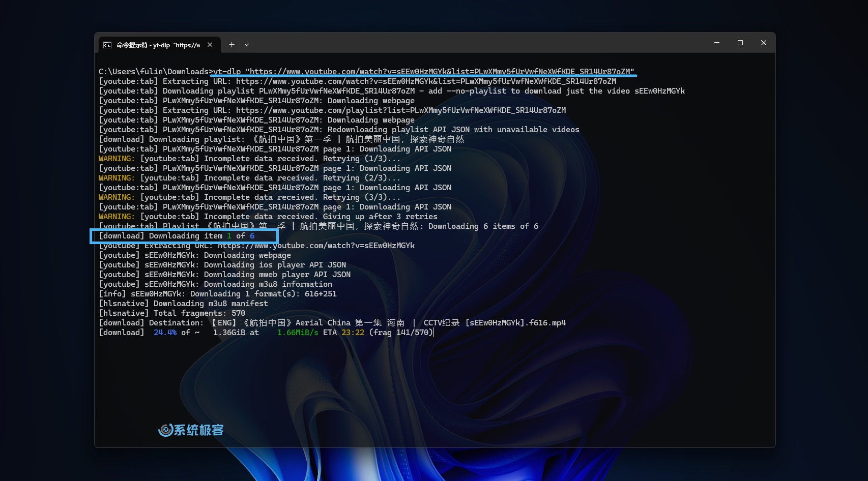Click the "add --no-playlist" hint line
This screenshot has width=868, height=481.
(x=392, y=91)
